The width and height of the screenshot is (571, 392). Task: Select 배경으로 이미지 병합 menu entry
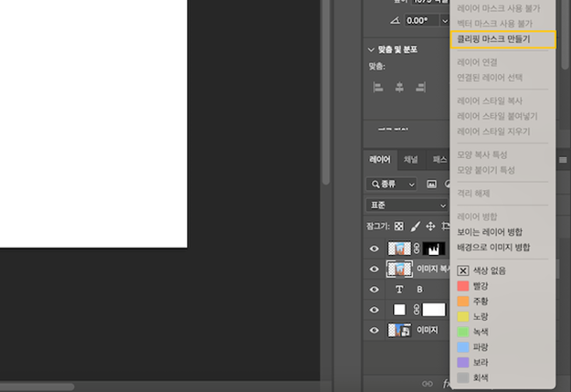tap(493, 248)
